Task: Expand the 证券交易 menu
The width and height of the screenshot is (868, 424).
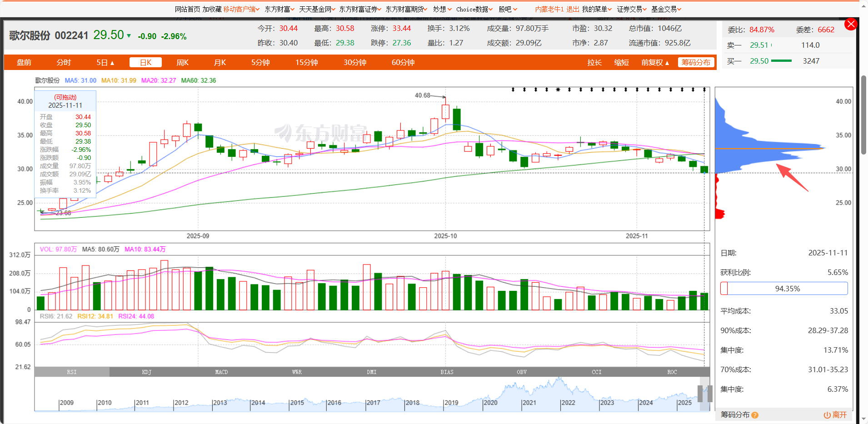Action: (x=632, y=9)
